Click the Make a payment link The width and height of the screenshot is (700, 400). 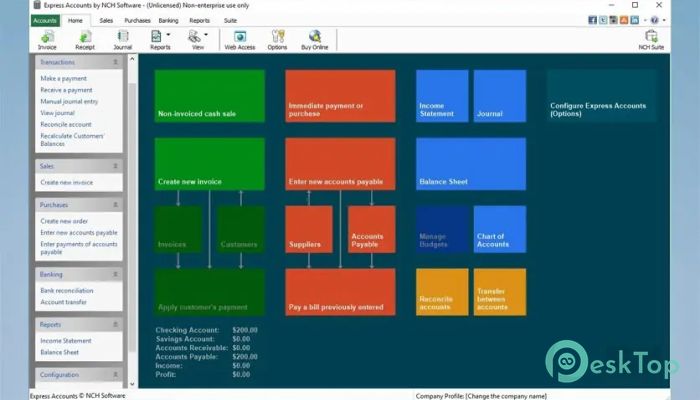(x=63, y=79)
